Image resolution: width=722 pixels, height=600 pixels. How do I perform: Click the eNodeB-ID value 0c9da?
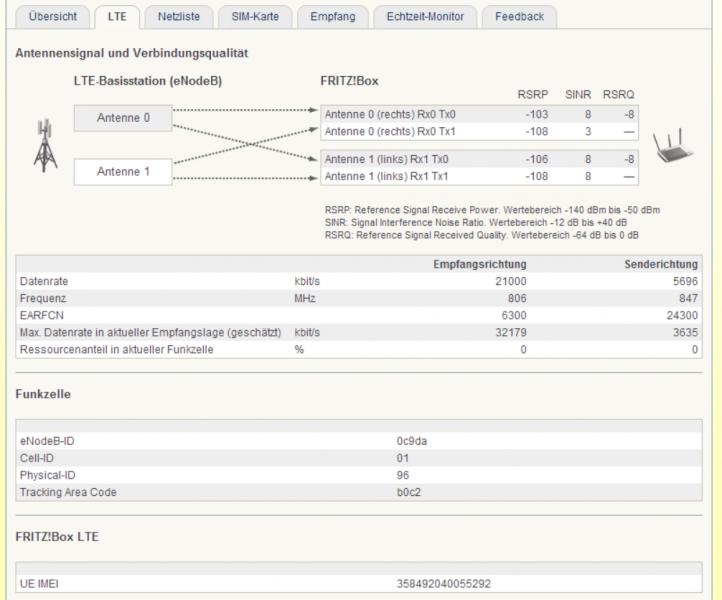tap(412, 441)
